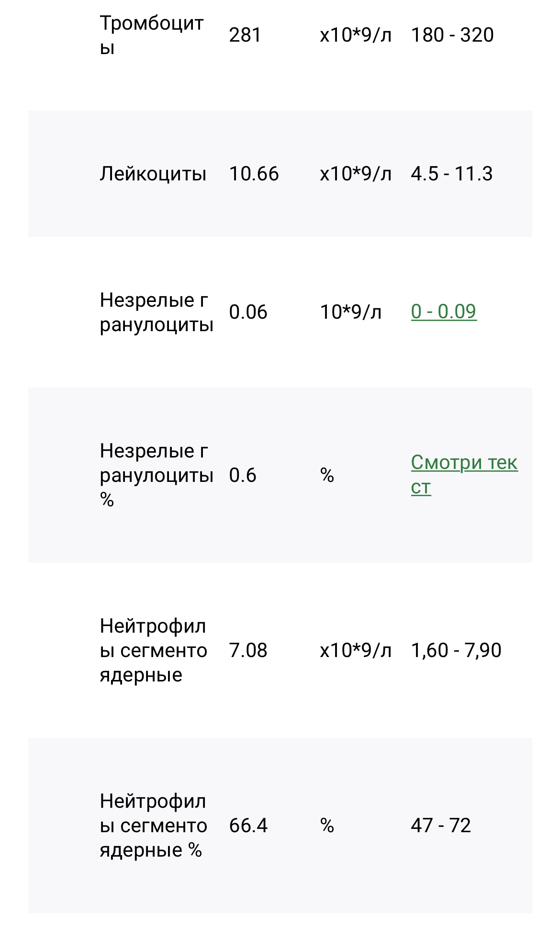Click the reference range 1,60 - 7,90
Viewport: 560px width, 926px height.
(x=456, y=650)
